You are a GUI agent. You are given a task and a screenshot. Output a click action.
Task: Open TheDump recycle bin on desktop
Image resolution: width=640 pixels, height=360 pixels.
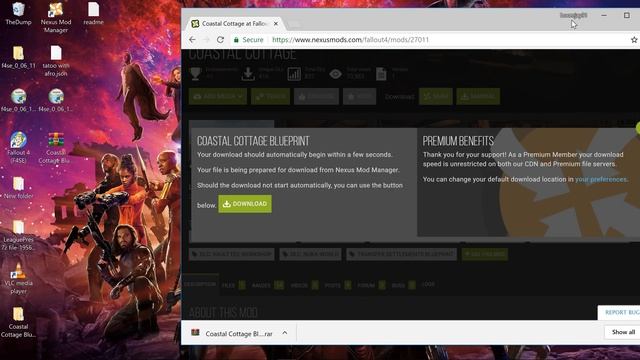(x=18, y=13)
